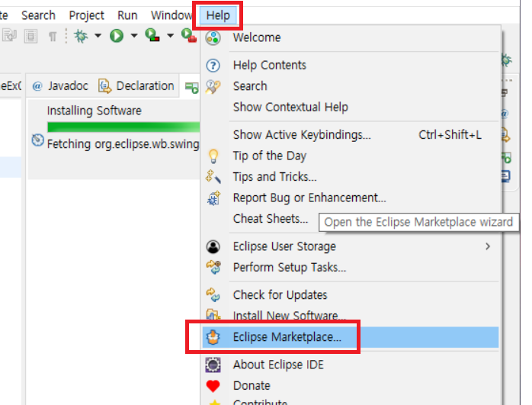Choose Search in Help menu
This screenshot has width=532, height=405.
tap(351, 86)
